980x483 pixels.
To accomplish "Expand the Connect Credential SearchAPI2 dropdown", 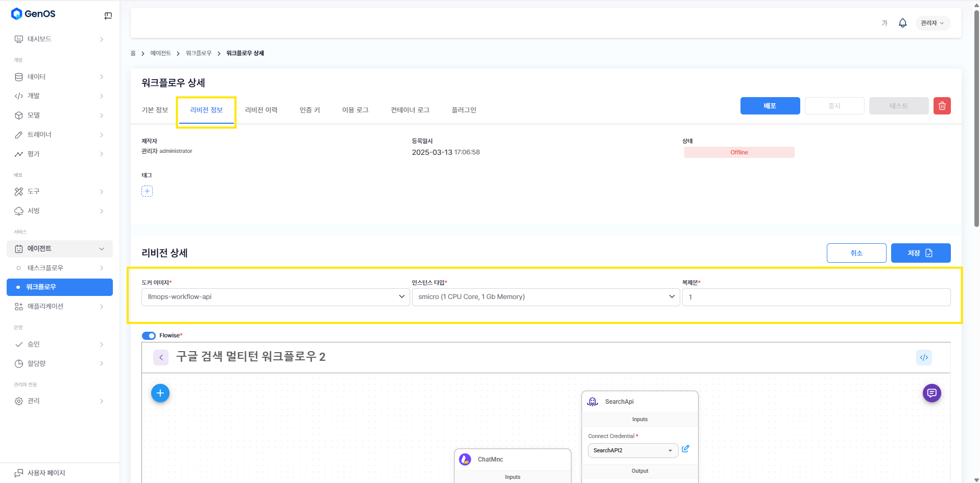I will 632,450.
